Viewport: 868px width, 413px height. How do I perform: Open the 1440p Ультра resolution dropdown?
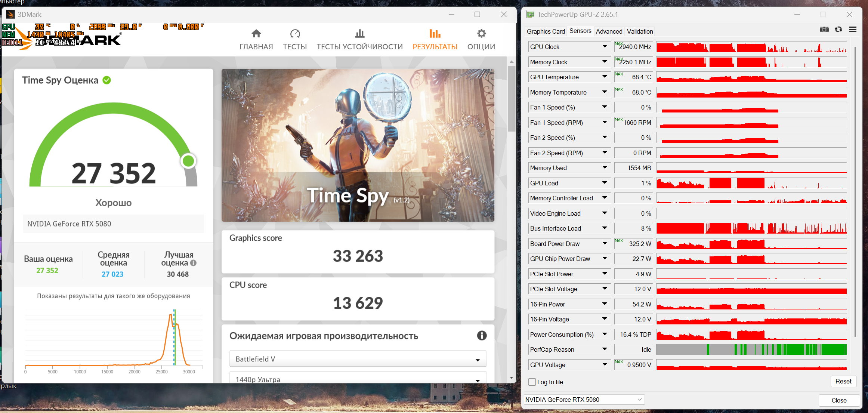pos(358,379)
